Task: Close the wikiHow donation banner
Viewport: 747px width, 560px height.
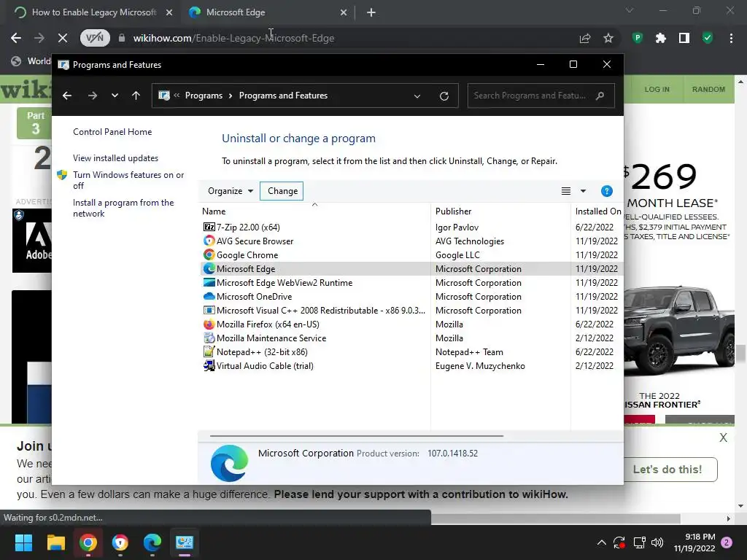Action: tap(723, 437)
